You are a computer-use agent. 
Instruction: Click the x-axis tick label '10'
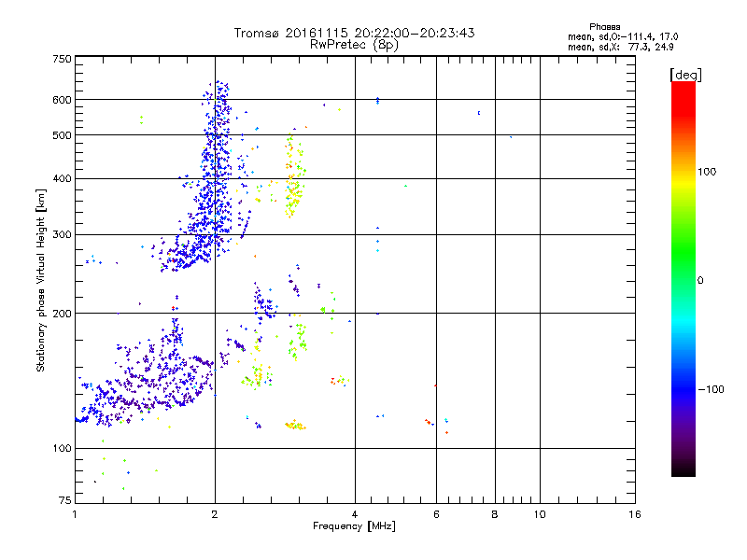[x=540, y=514]
